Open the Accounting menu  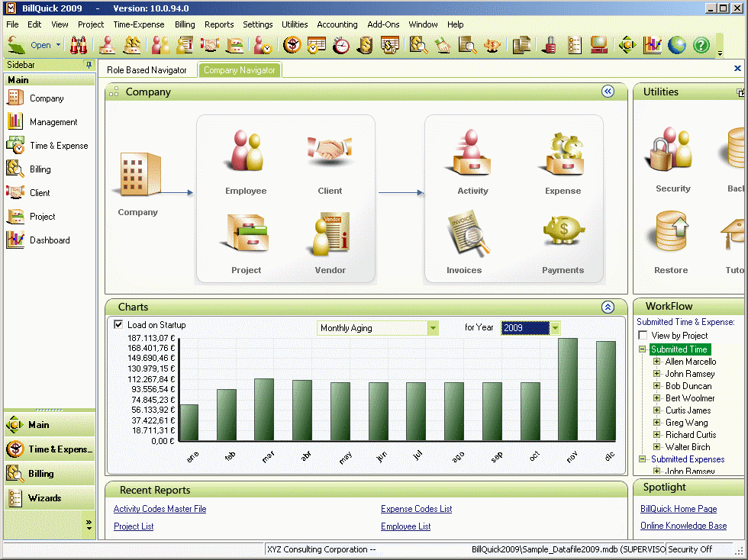[x=337, y=24]
